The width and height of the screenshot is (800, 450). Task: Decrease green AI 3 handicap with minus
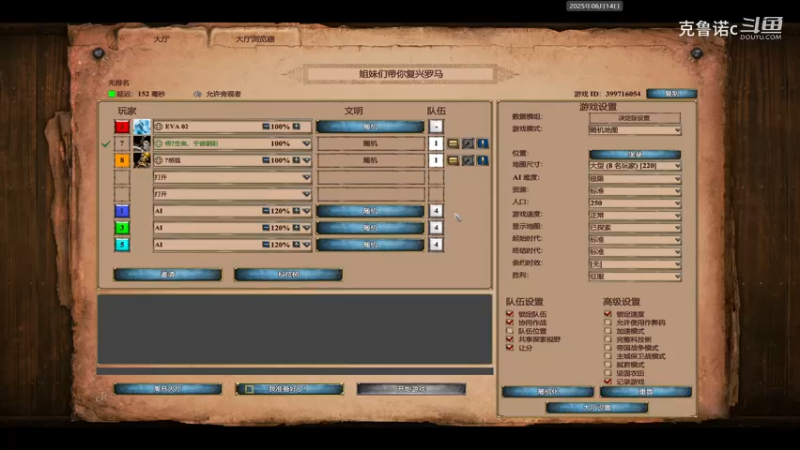point(266,228)
